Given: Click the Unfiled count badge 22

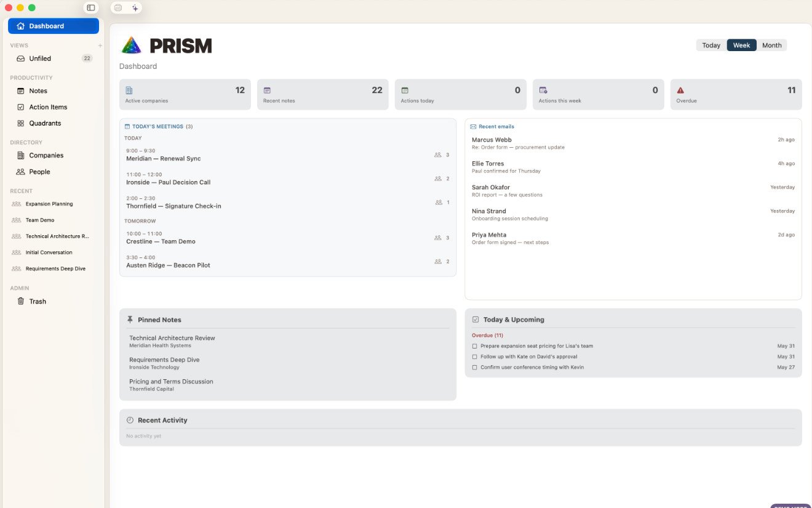Looking at the screenshot, I should coord(87,58).
